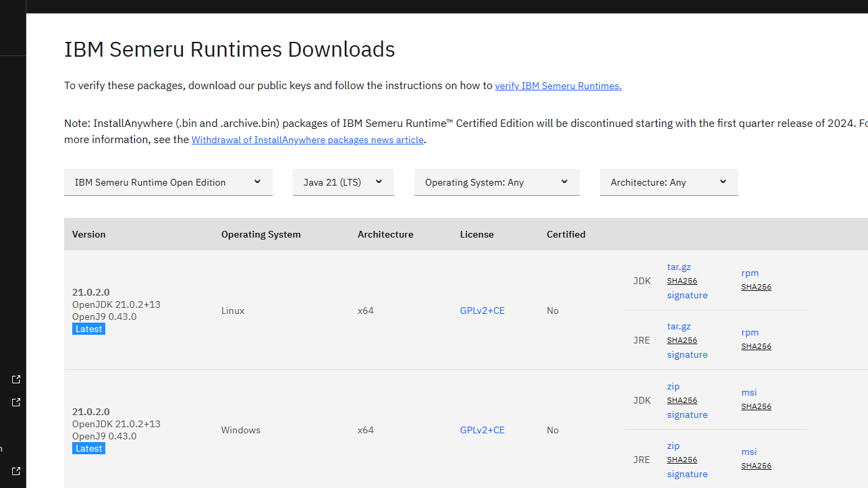Follow the verify IBM Semeru Runtimes link
The image size is (868, 488).
point(558,86)
